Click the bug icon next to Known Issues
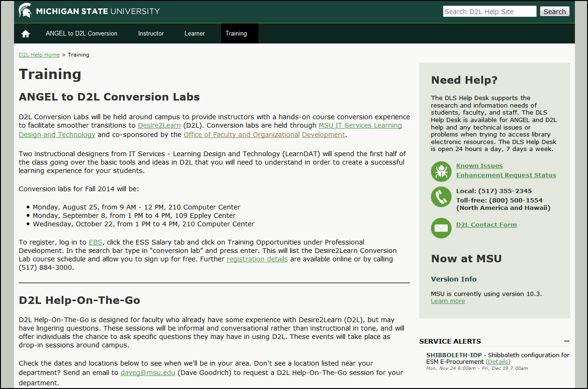Viewport: 588px width, 389px height. [441, 172]
